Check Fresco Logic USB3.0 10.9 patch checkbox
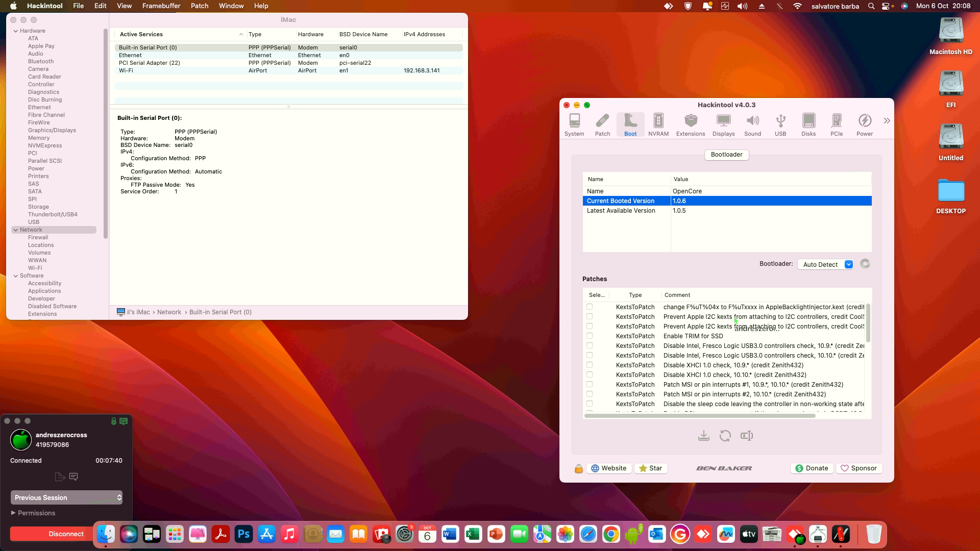The height and width of the screenshot is (551, 980). click(590, 345)
